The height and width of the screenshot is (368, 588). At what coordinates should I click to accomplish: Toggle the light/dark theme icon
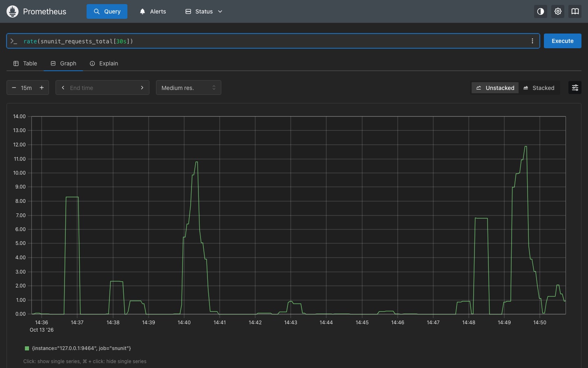[541, 11]
